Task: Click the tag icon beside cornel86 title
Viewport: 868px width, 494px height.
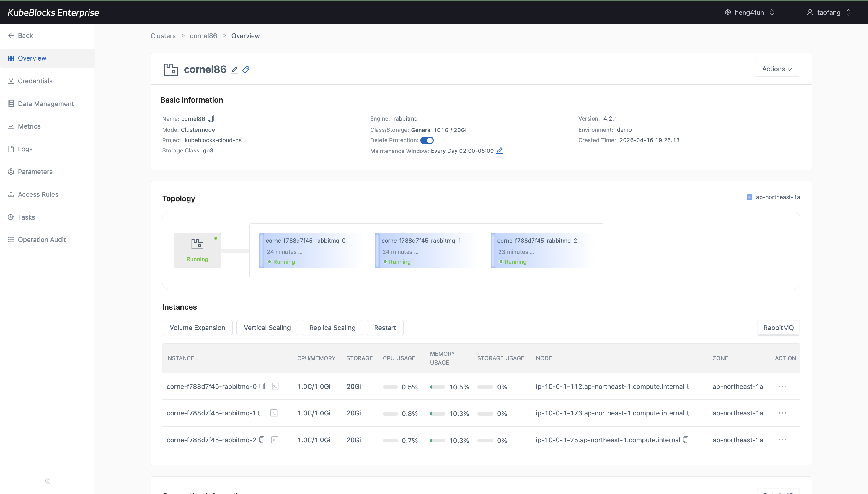Action: 246,70
